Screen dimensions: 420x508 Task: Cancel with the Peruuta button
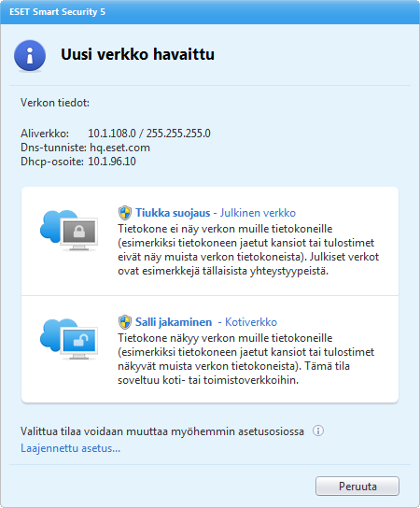pos(357,486)
